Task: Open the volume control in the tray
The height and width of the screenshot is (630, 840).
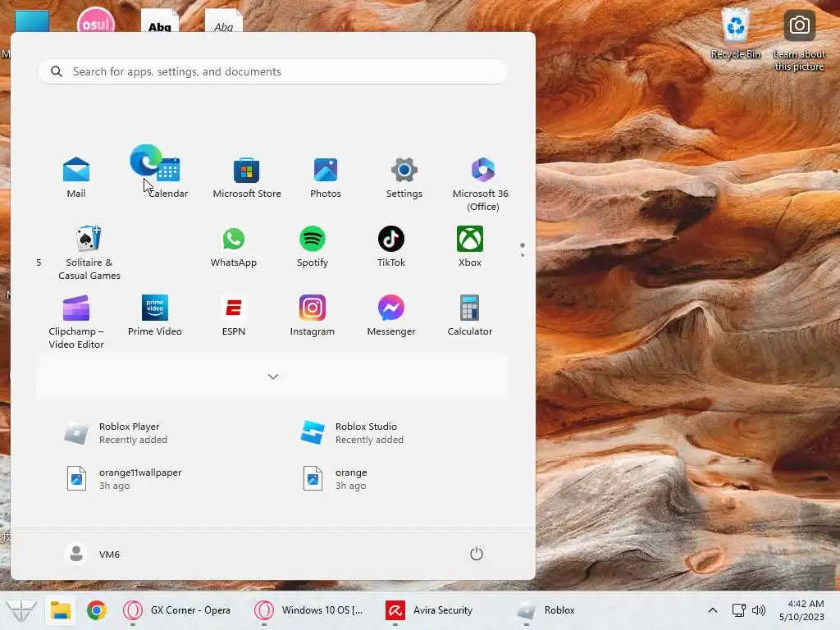Action: click(759, 610)
